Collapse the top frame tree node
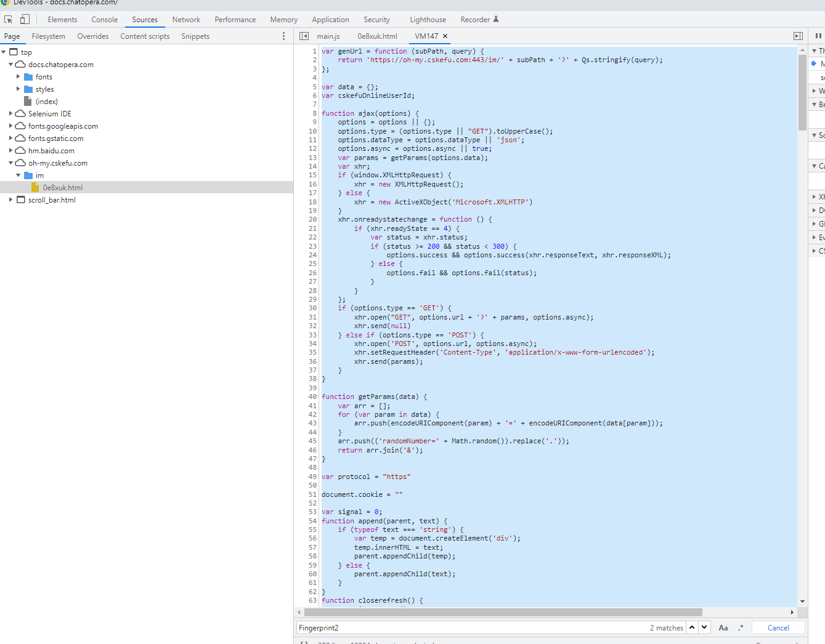The width and height of the screenshot is (825, 644). (x=4, y=52)
